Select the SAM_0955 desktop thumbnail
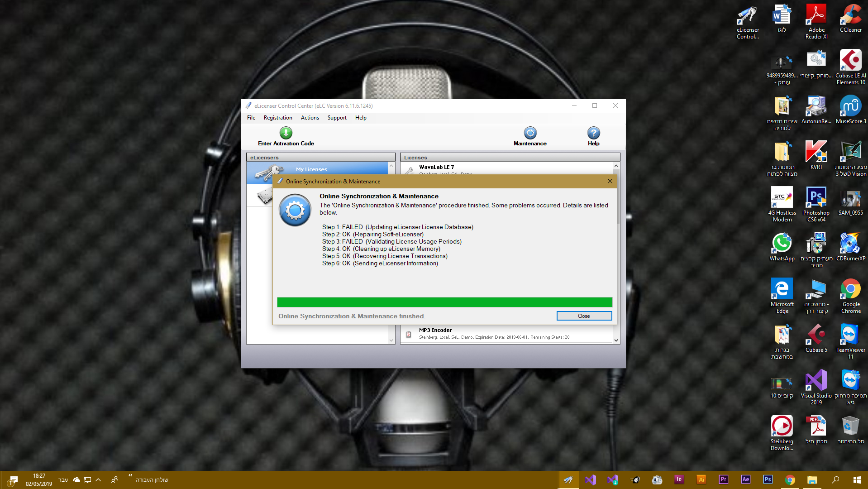Viewport: 868px width, 489px height. click(851, 201)
